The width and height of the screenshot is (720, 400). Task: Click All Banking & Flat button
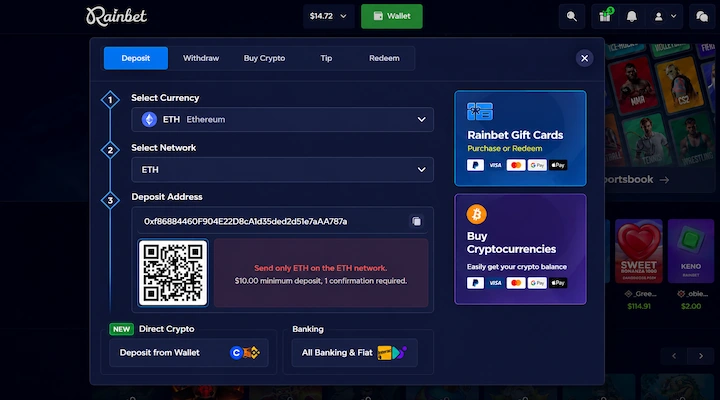pos(354,353)
